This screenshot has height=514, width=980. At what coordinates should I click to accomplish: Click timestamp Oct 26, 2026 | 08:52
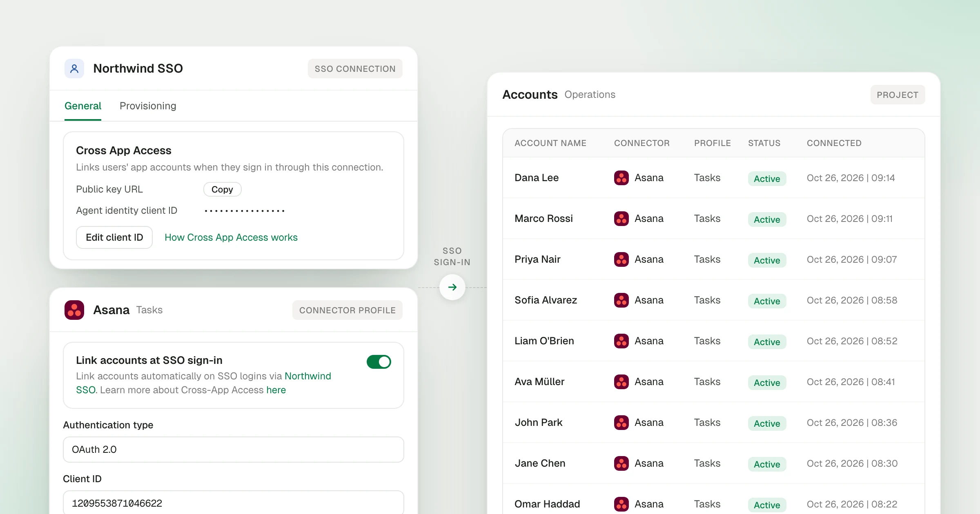coord(852,341)
